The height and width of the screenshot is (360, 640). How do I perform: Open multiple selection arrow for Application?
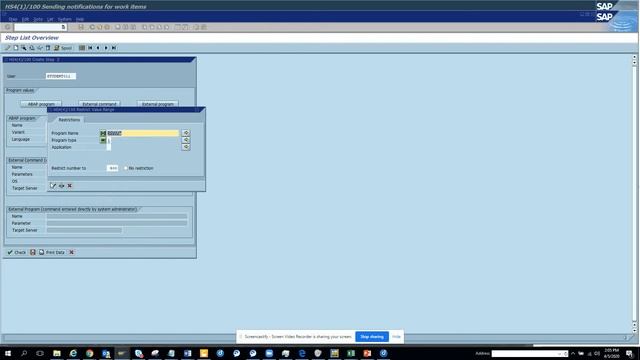coord(186,147)
